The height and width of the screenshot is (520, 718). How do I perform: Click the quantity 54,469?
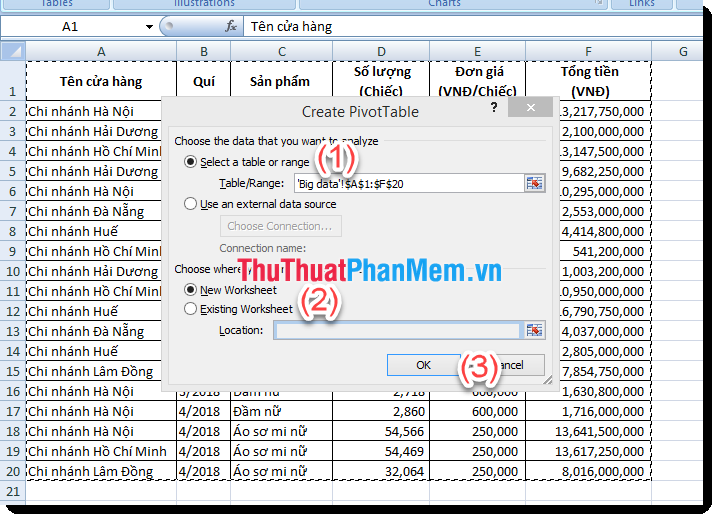tap(381, 451)
